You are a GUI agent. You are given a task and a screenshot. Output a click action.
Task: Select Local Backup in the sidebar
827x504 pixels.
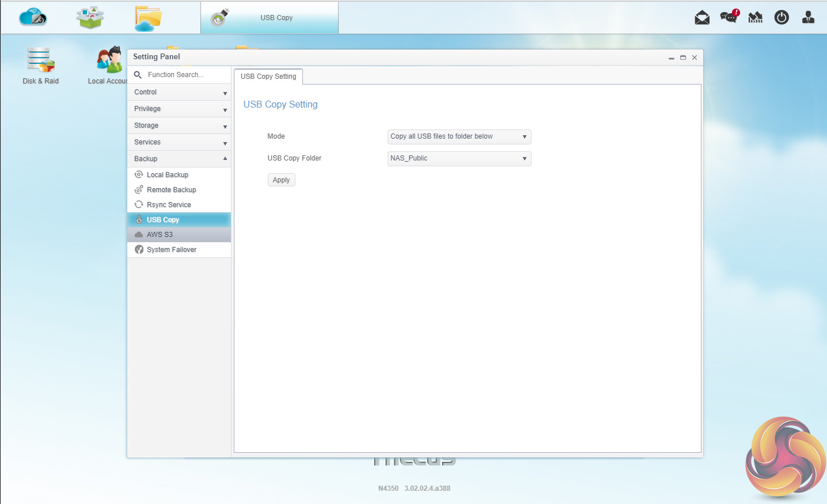179,175
